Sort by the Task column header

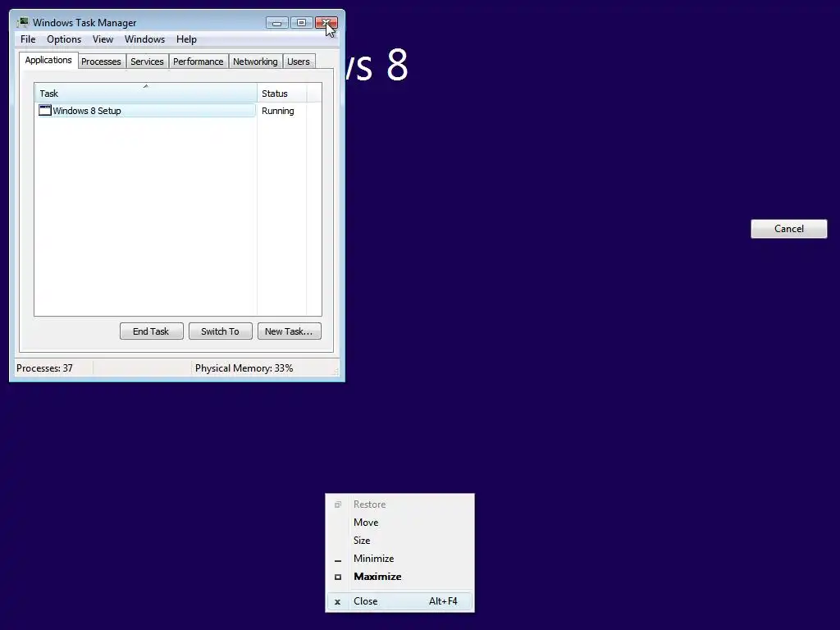tap(146, 94)
